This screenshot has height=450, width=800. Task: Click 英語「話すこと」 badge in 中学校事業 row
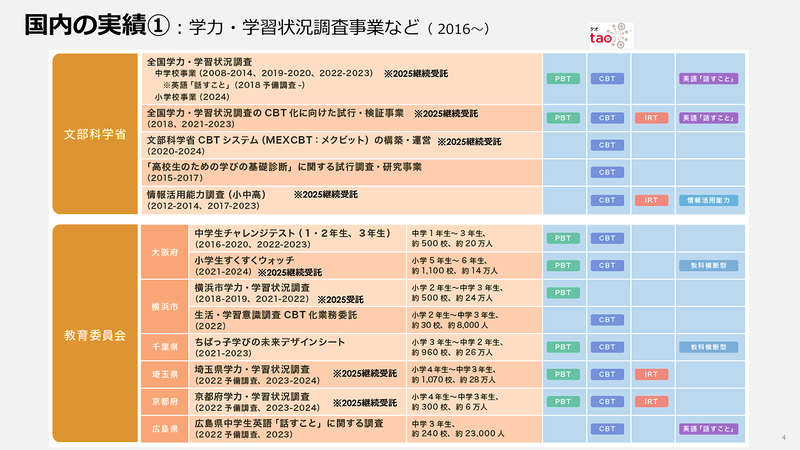click(708, 79)
